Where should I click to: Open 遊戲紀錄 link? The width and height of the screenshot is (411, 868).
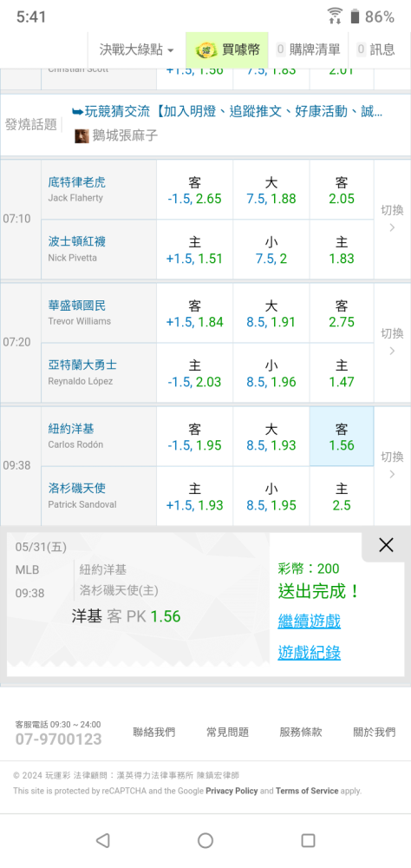pyautogui.click(x=310, y=654)
